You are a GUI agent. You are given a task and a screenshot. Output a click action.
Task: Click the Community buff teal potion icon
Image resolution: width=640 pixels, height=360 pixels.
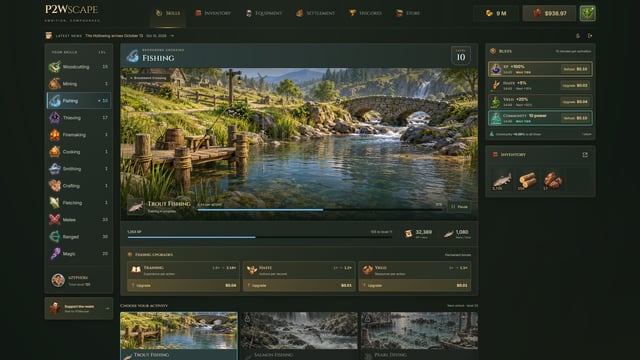pyautogui.click(x=496, y=118)
